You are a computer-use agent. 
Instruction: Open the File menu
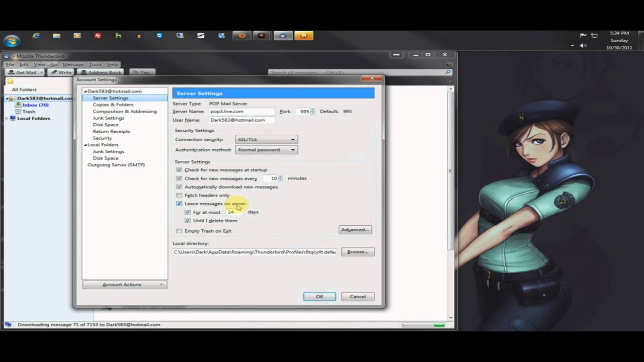pyautogui.click(x=10, y=64)
